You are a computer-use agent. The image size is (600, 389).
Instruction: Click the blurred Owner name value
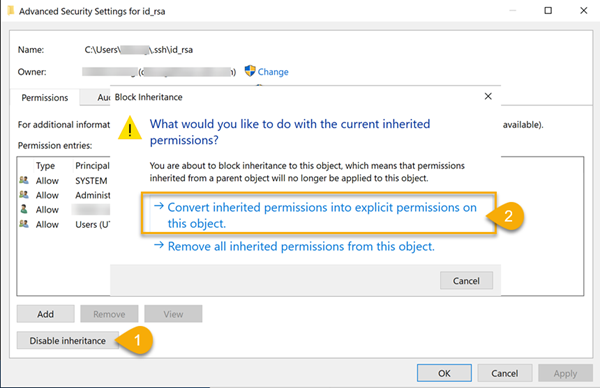coord(159,72)
